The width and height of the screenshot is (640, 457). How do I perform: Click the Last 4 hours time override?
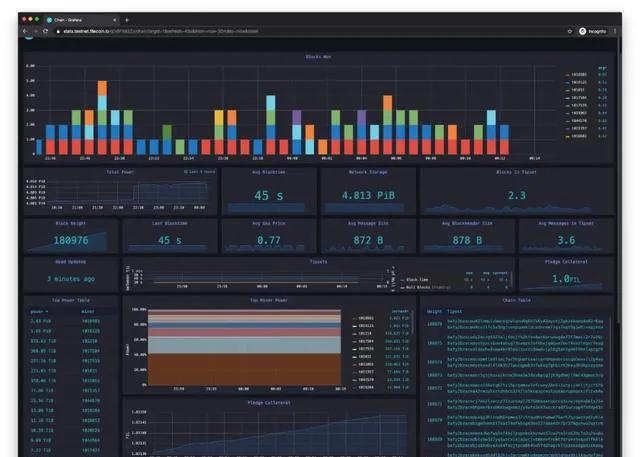200,172
